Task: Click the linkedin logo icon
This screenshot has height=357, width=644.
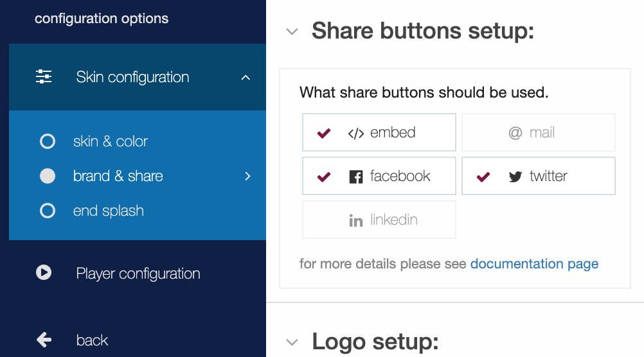Action: point(355,220)
